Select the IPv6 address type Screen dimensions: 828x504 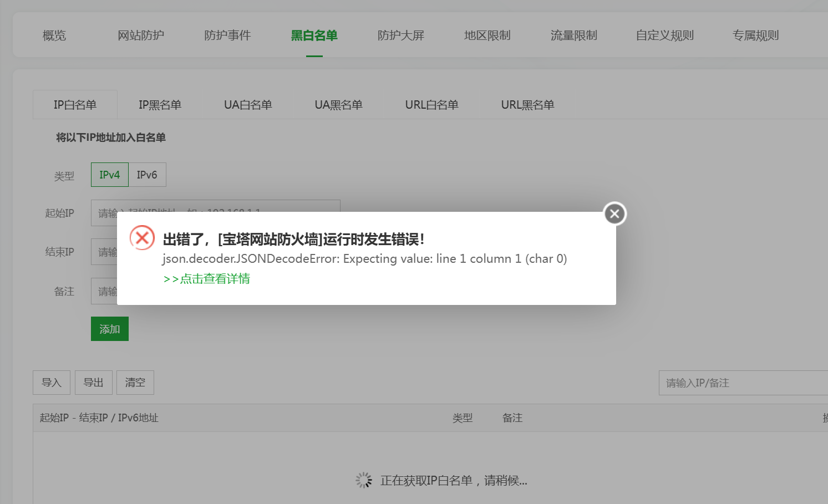point(147,174)
